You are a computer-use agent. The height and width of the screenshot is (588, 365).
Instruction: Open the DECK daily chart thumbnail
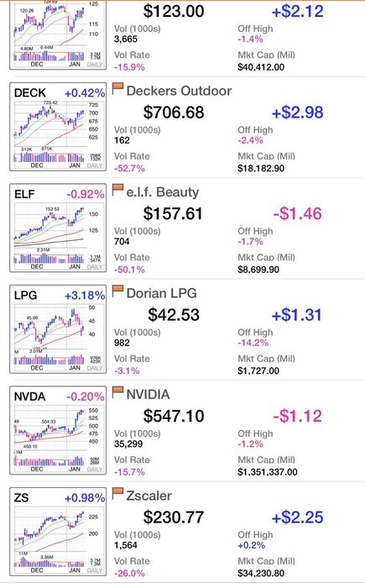pos(58,127)
